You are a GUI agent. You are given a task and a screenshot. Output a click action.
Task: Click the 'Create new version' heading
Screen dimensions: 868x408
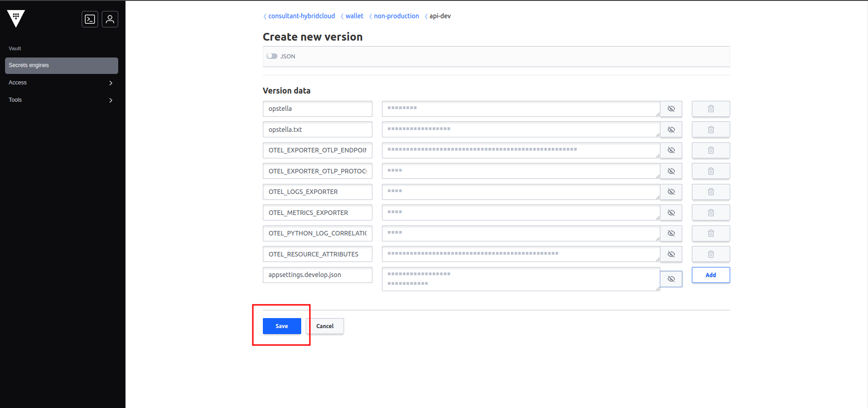click(313, 37)
